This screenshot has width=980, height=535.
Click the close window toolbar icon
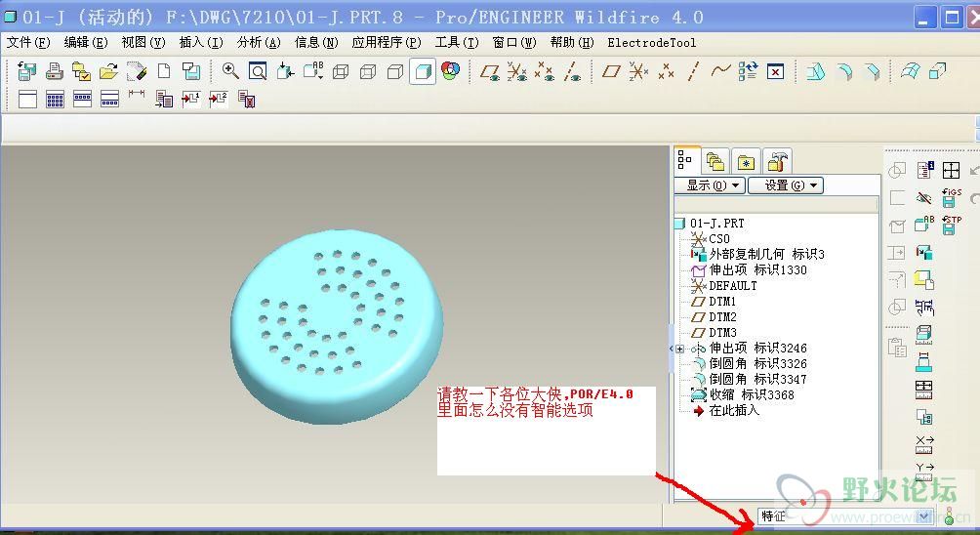pos(775,72)
